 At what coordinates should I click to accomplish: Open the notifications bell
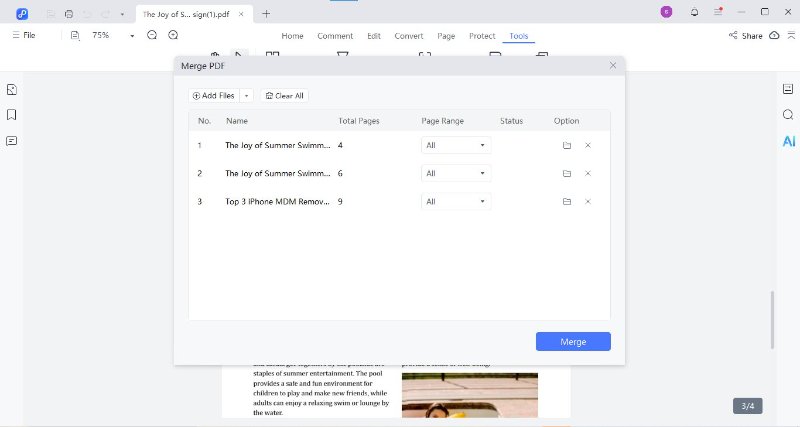coord(694,12)
